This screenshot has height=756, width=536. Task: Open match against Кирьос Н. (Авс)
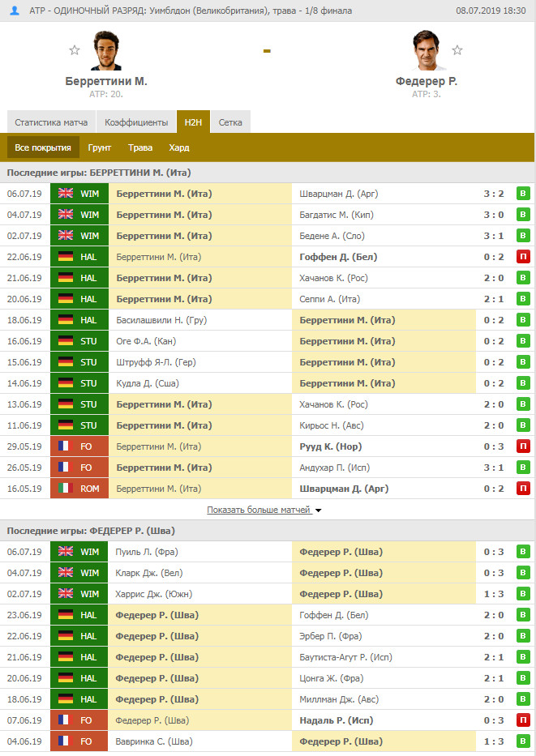pyautogui.click(x=332, y=425)
